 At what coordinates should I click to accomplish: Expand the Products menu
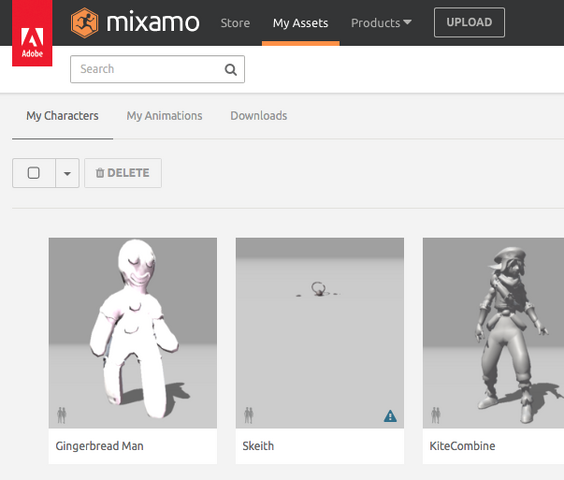(x=381, y=23)
